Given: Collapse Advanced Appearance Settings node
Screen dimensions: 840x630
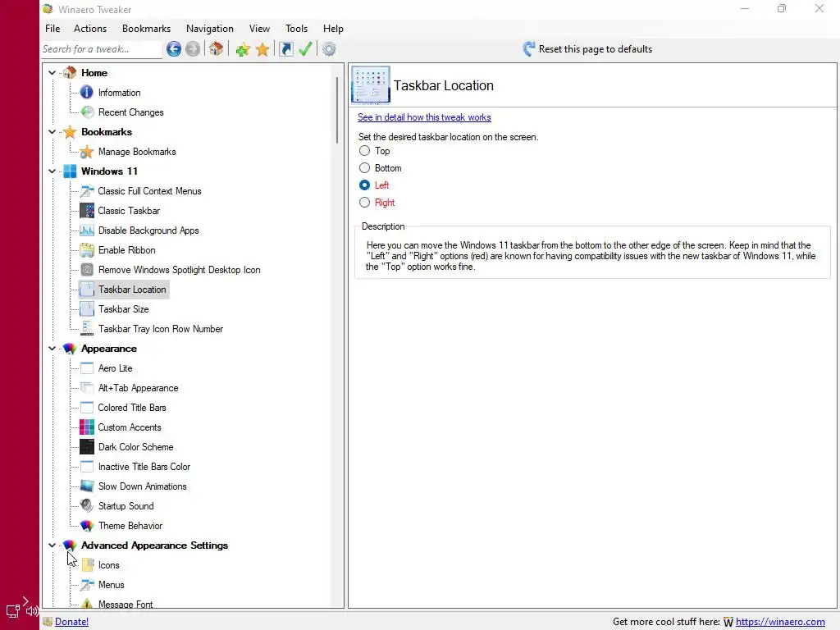Looking at the screenshot, I should (x=52, y=546).
